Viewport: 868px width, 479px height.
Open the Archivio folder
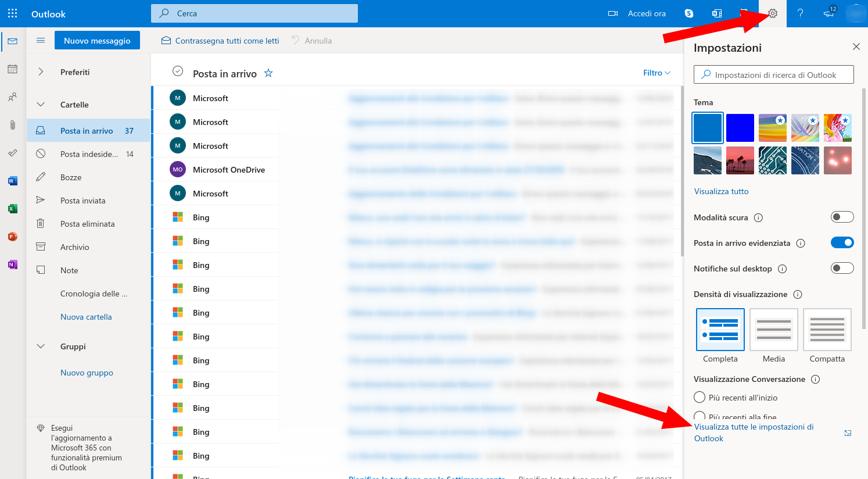(88, 247)
